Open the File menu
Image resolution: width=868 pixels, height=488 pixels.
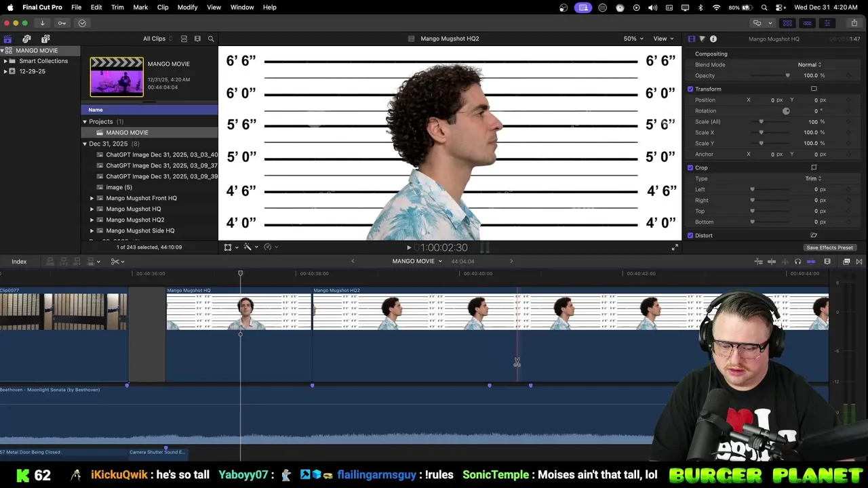click(77, 7)
